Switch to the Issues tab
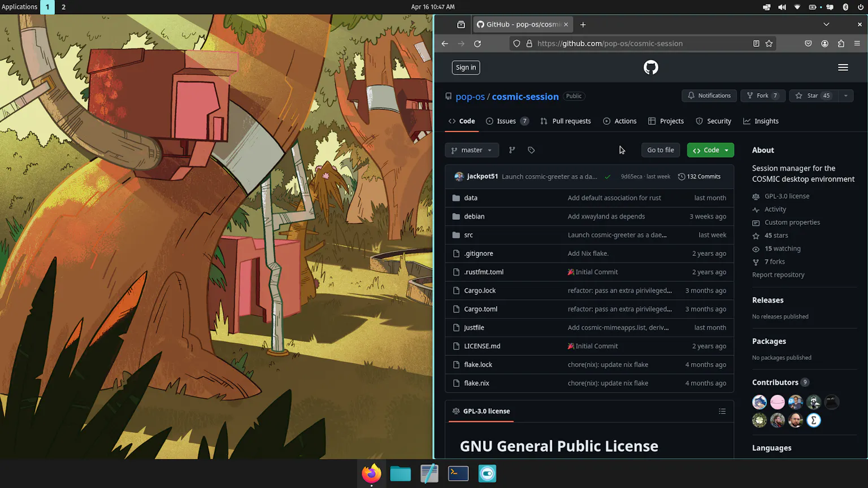The height and width of the screenshot is (488, 868). point(506,121)
